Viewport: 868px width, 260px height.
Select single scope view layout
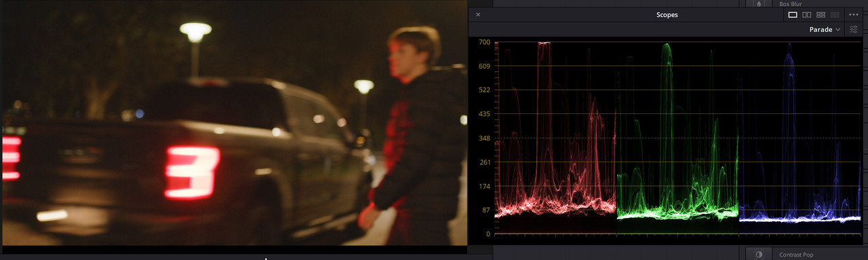coord(793,14)
